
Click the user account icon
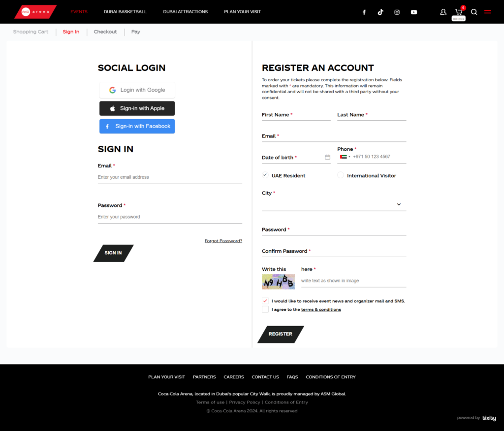point(443,12)
